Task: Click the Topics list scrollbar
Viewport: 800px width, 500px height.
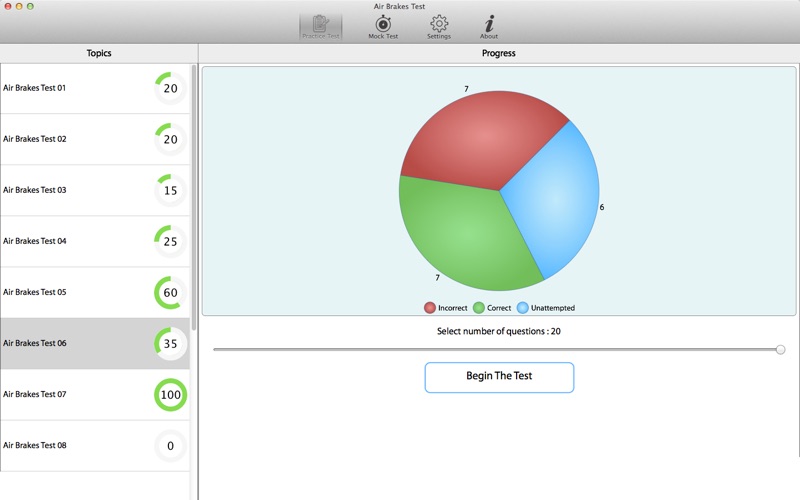Action: click(x=193, y=197)
